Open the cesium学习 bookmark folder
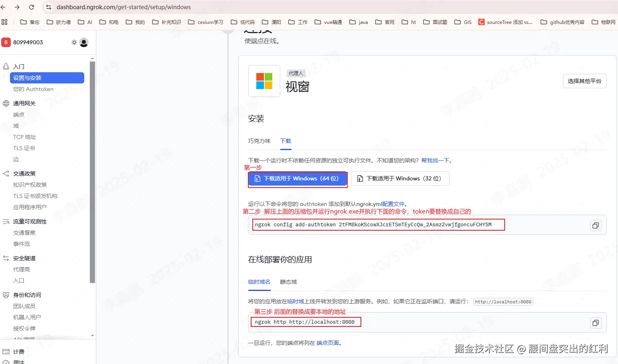This screenshot has width=618, height=364. 206,22
